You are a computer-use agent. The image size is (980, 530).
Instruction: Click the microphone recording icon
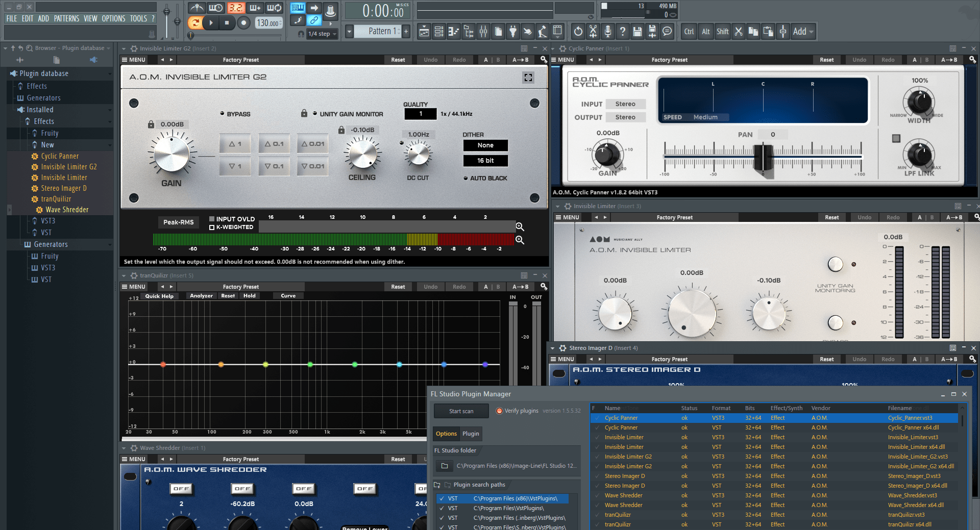[607, 32]
